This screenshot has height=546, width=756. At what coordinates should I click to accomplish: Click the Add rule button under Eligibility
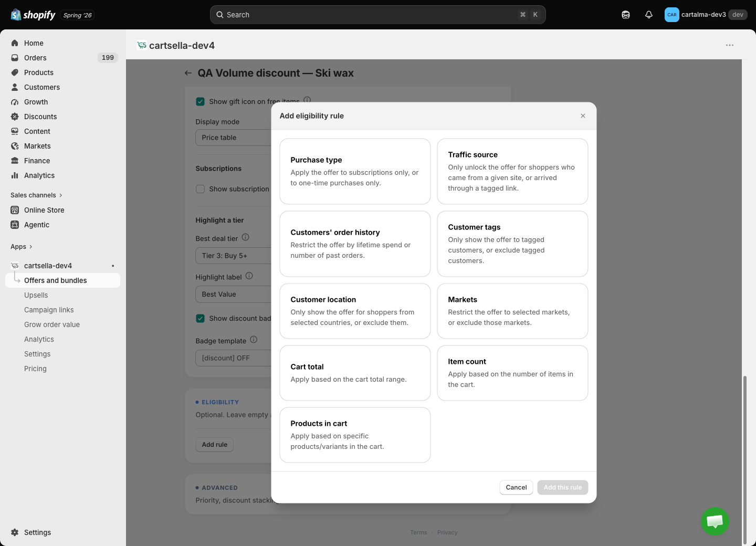(x=215, y=445)
